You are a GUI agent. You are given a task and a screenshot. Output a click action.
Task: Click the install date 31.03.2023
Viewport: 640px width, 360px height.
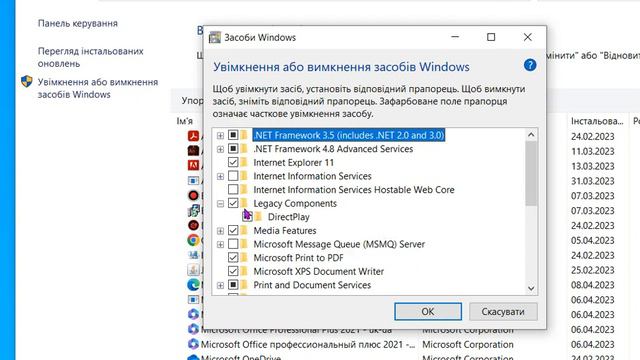tap(593, 181)
